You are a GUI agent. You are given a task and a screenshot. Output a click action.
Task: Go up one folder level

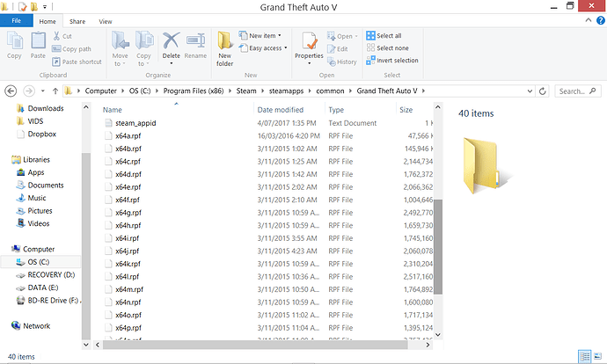pos(55,91)
